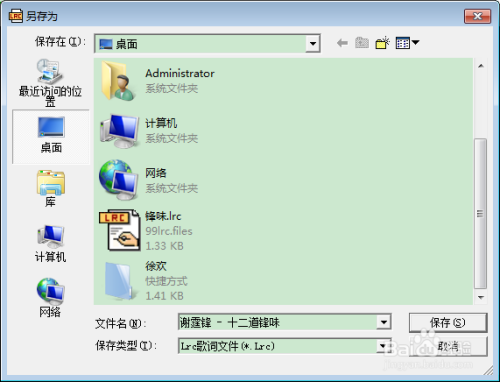Expand the 保存类型 dropdown arrow
The height and width of the screenshot is (382, 500).
pos(384,346)
